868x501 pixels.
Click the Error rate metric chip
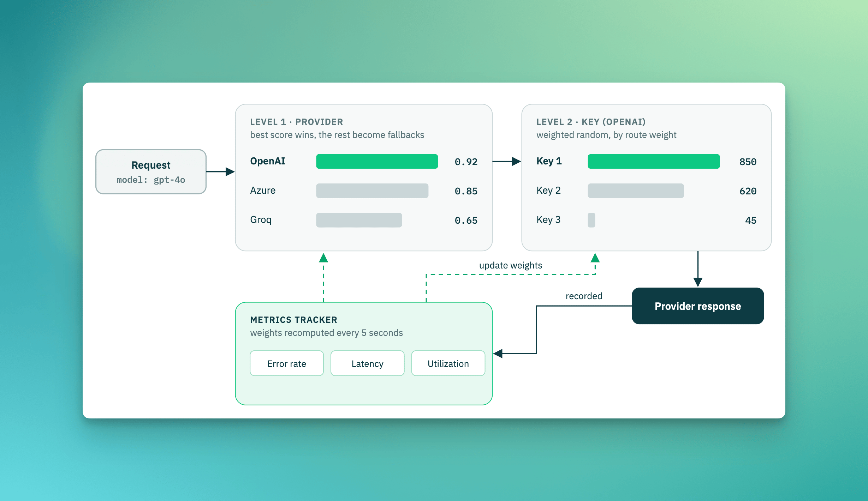[287, 363]
